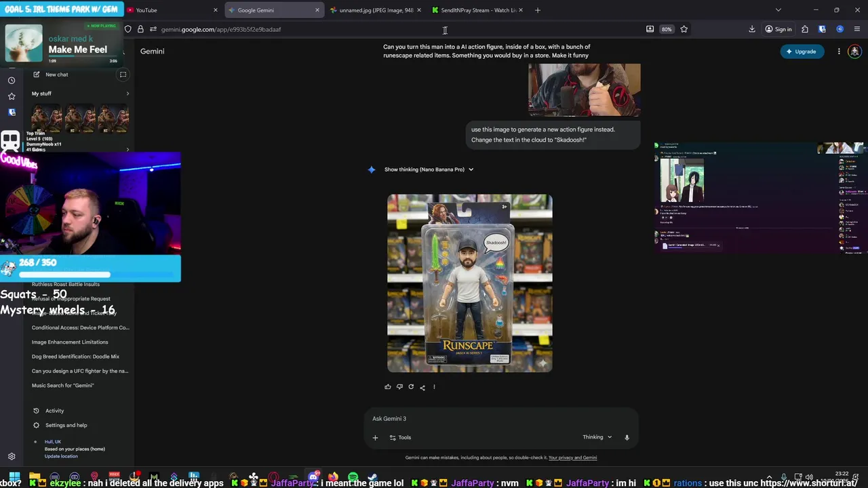Open temporary chat icon next to New chat
Image resolution: width=868 pixels, height=488 pixels.
tap(123, 75)
